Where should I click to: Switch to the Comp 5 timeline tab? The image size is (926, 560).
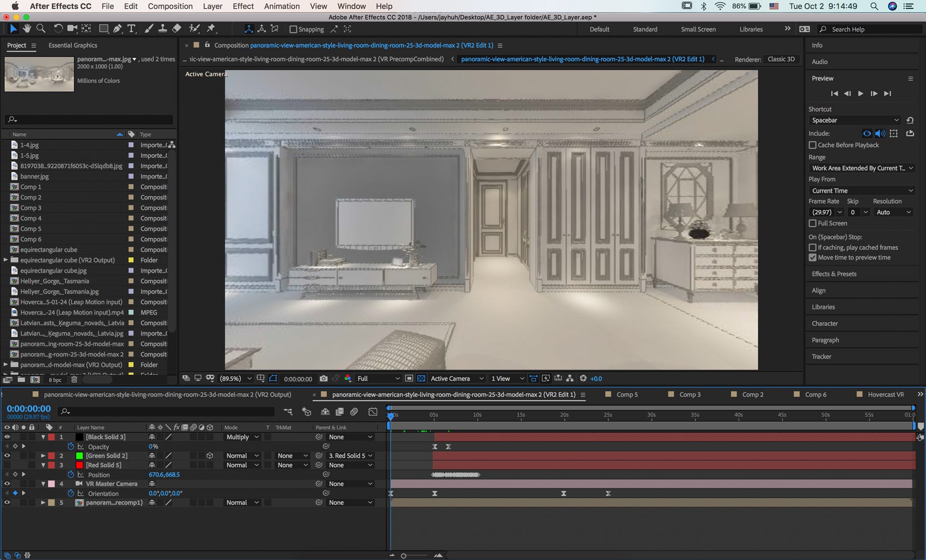(x=627, y=394)
